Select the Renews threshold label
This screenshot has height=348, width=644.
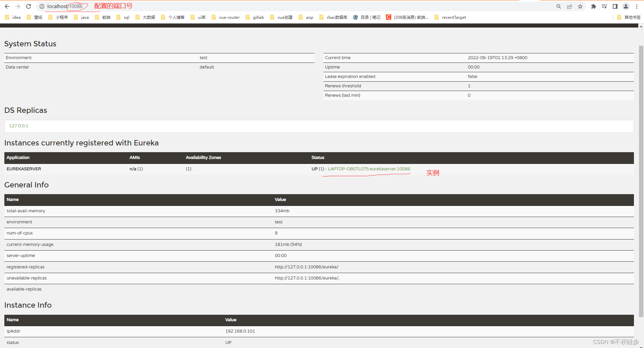(x=343, y=86)
